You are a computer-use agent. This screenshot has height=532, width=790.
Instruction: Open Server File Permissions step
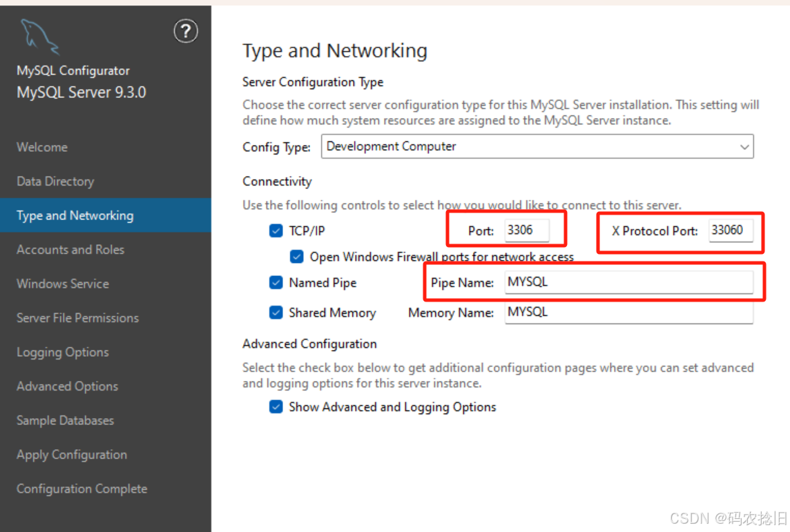click(77, 318)
